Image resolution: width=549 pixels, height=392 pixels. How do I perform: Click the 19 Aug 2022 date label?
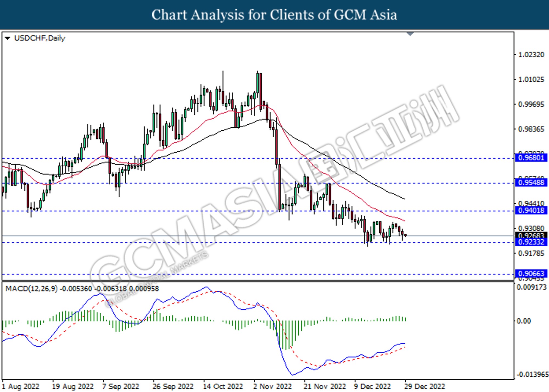(73, 387)
